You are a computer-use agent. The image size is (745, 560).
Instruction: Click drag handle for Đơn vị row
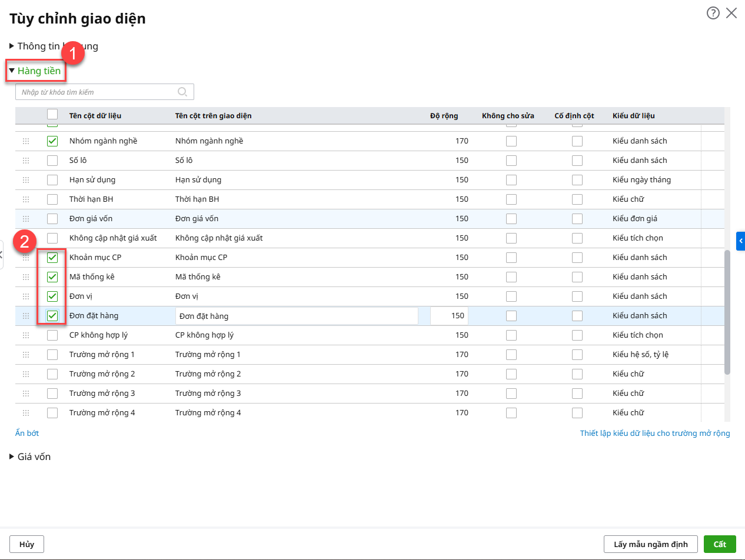(x=26, y=296)
